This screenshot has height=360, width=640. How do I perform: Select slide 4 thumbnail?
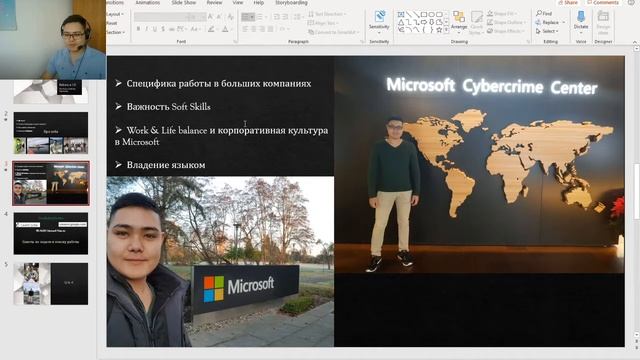(51, 233)
